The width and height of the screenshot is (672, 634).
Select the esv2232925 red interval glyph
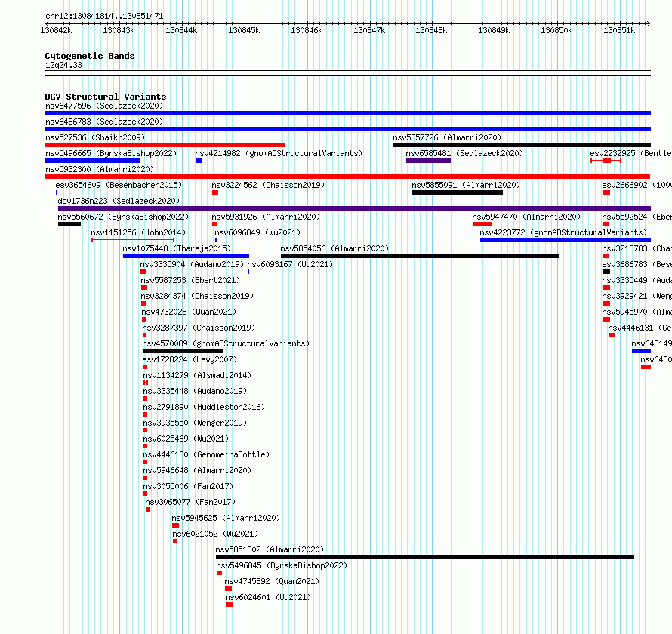[x=606, y=161]
